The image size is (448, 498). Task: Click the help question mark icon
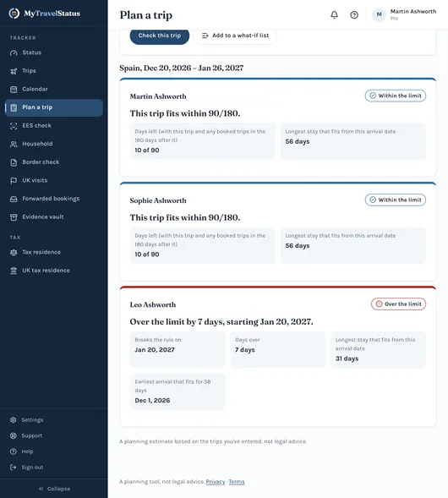[x=354, y=14]
